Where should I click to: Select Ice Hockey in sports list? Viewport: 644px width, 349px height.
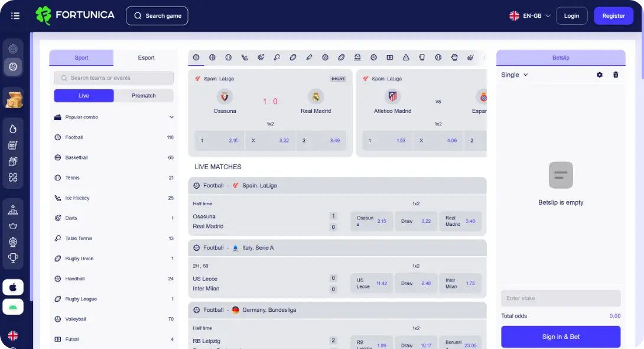(x=114, y=198)
